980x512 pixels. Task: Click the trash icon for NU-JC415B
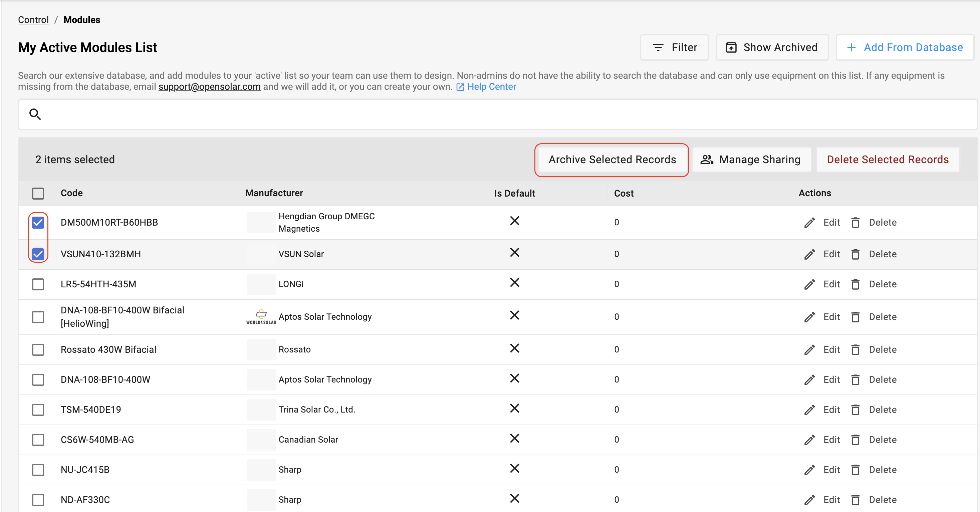(855, 470)
